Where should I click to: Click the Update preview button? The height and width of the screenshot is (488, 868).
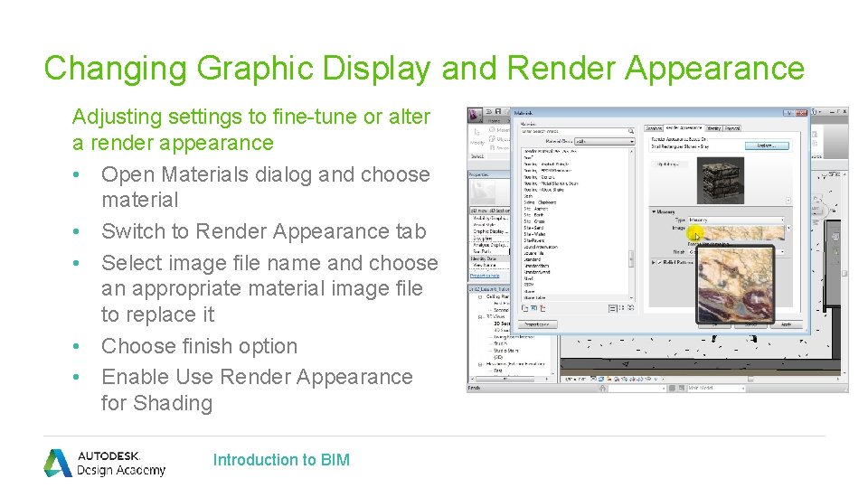pos(669,164)
